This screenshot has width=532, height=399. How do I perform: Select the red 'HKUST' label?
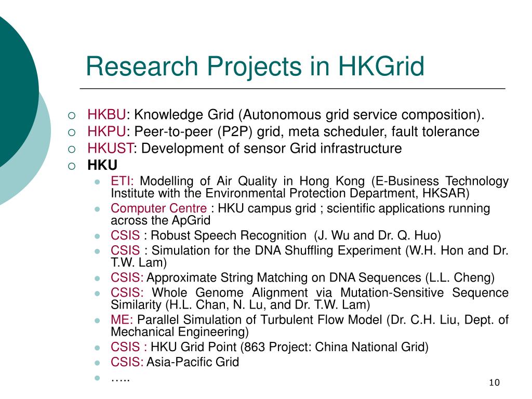[110, 149]
